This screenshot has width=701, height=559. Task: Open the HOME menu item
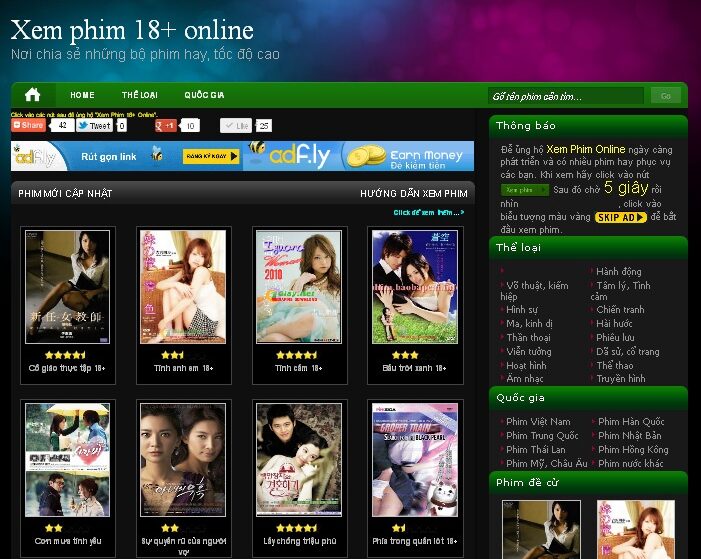(x=82, y=95)
